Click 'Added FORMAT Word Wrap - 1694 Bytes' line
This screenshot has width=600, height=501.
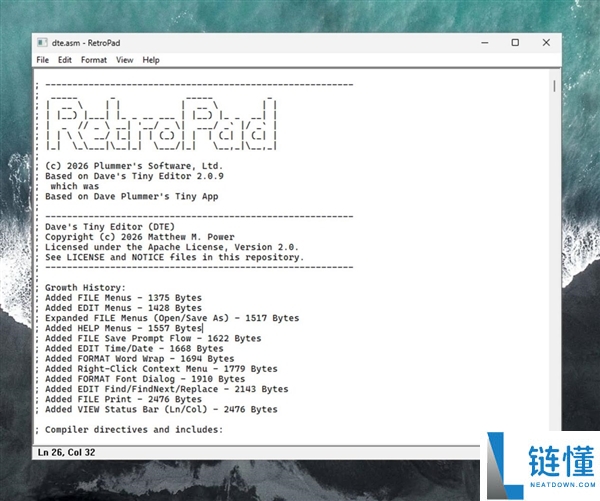click(140, 359)
